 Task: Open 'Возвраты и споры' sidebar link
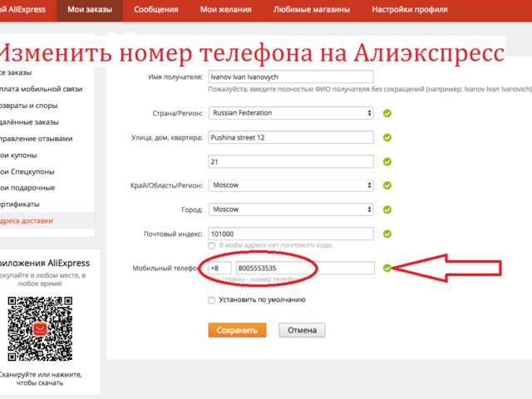click(29, 106)
